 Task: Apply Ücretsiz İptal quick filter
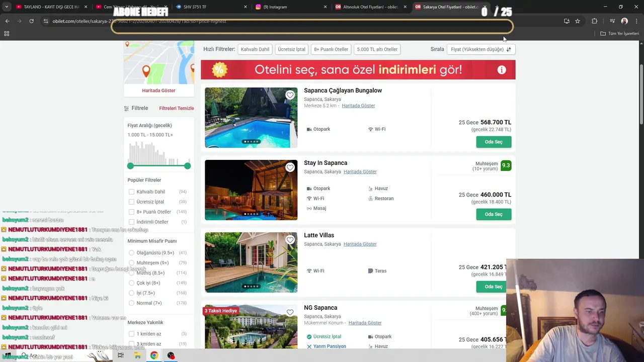pos(291,49)
